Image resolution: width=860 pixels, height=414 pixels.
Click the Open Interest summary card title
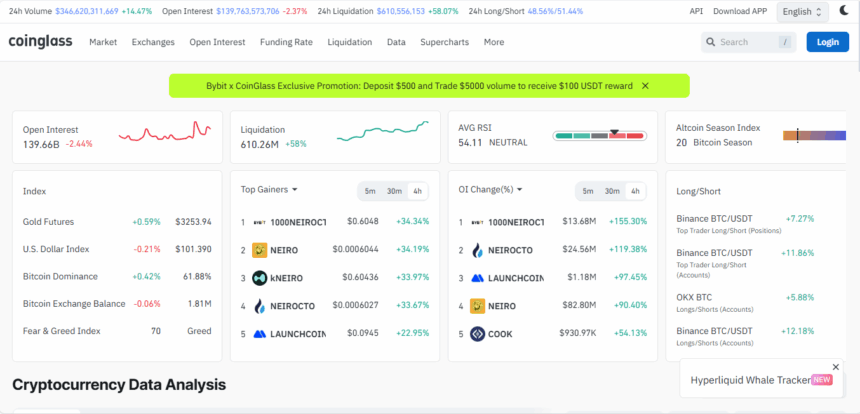pyautogui.click(x=50, y=130)
